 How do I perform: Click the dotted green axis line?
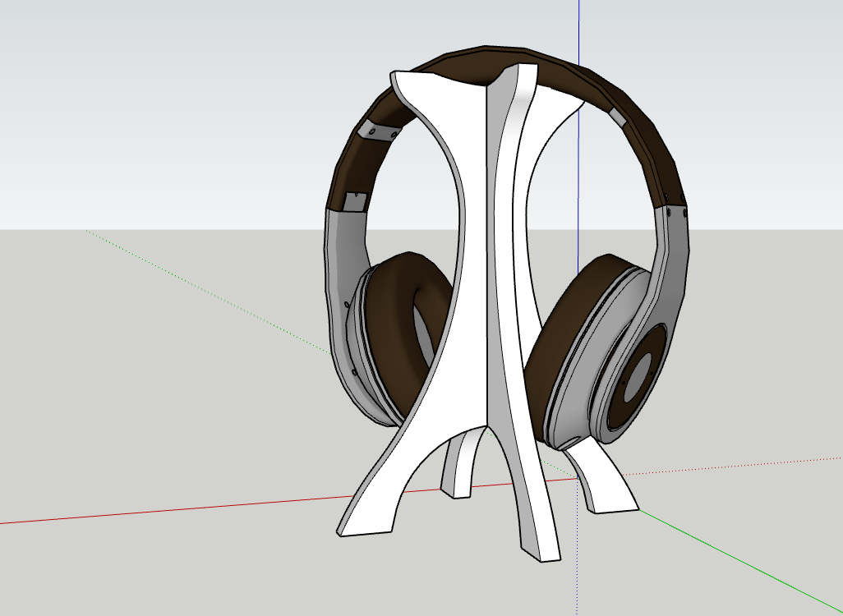tap(205, 289)
